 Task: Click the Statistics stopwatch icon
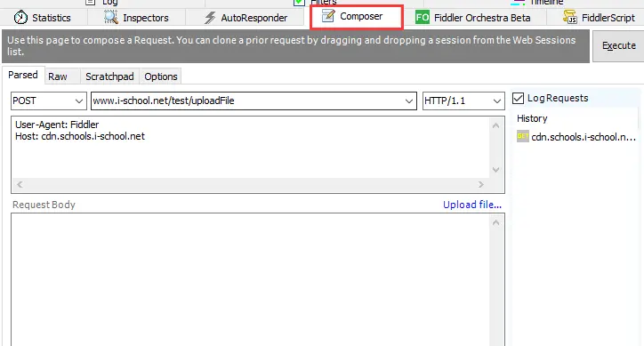click(20, 18)
